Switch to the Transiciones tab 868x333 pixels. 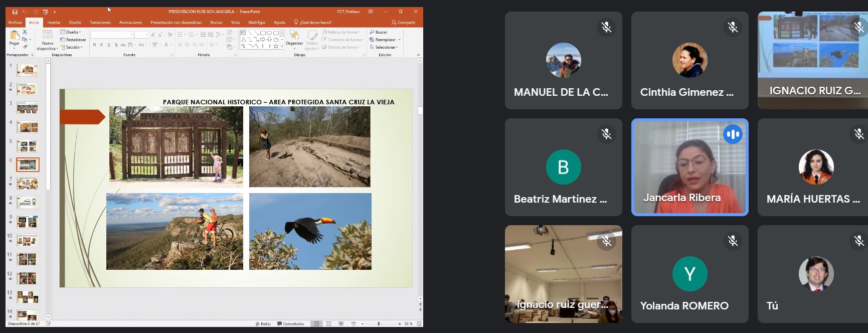pos(100,23)
